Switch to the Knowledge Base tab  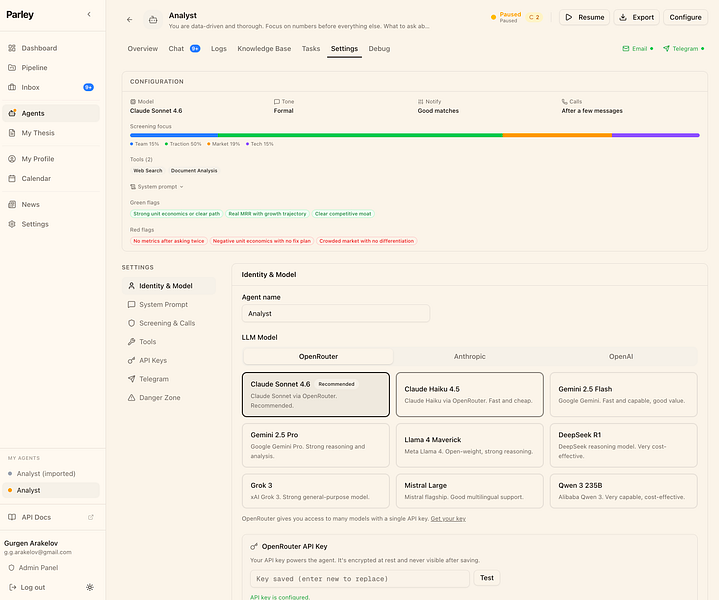(x=264, y=49)
